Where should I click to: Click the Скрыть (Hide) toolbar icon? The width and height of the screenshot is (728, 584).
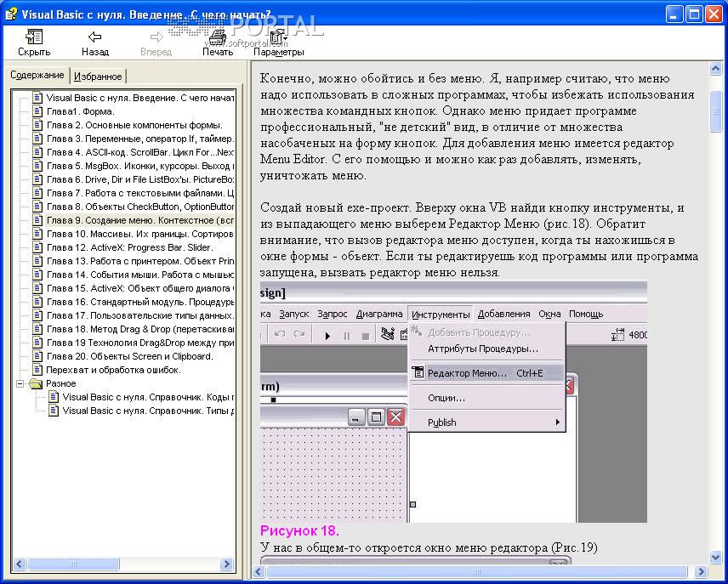pyautogui.click(x=34, y=37)
